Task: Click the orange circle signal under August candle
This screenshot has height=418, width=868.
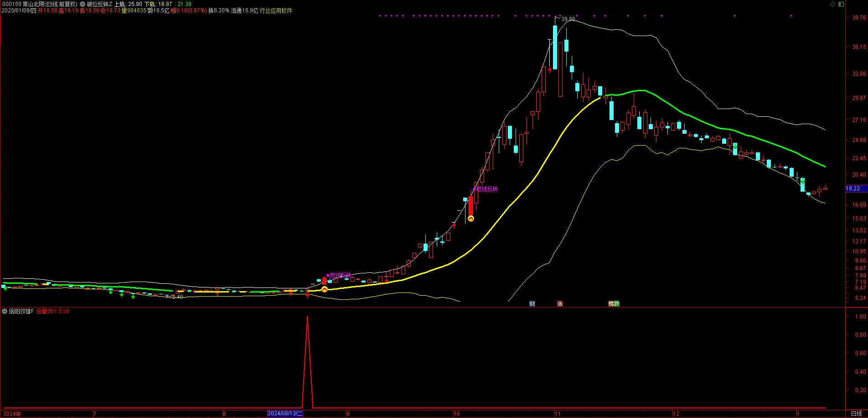Action: point(325,289)
